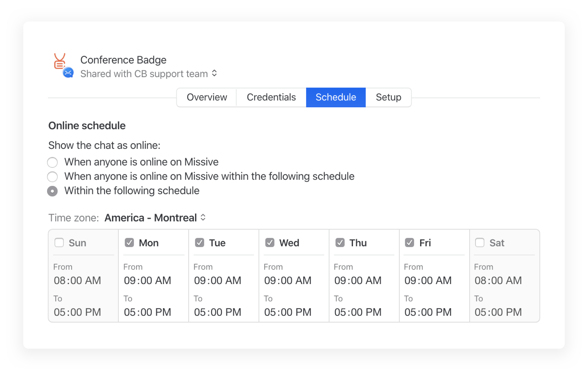This screenshot has height=377, width=588.
Task: Click Monday's From time field
Action: pyautogui.click(x=147, y=280)
